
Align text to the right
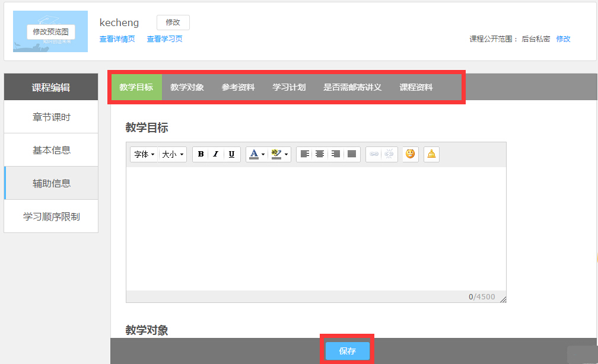pyautogui.click(x=336, y=154)
